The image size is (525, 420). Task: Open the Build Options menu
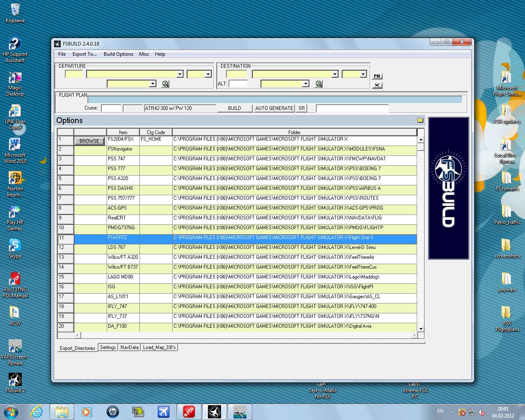click(x=119, y=54)
